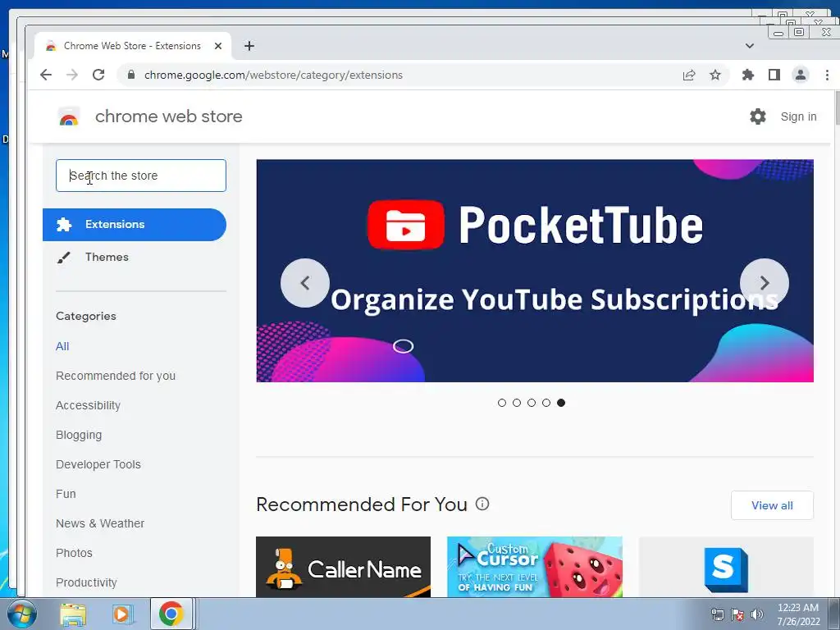
Task: Focus the Search the store field
Action: [141, 176]
